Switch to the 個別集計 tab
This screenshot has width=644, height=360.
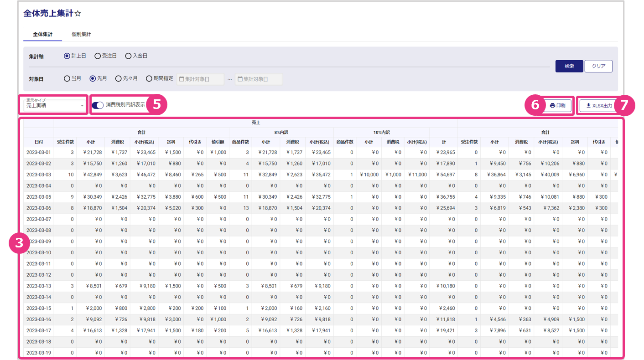point(81,34)
